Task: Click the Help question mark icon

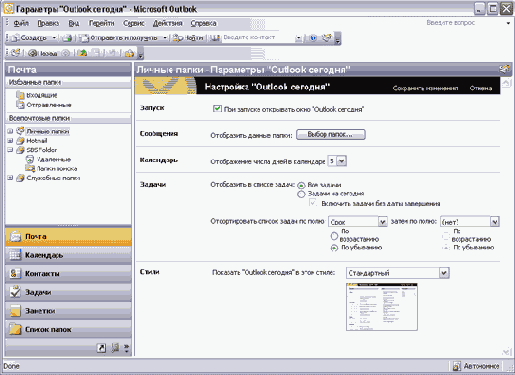Action: click(313, 38)
